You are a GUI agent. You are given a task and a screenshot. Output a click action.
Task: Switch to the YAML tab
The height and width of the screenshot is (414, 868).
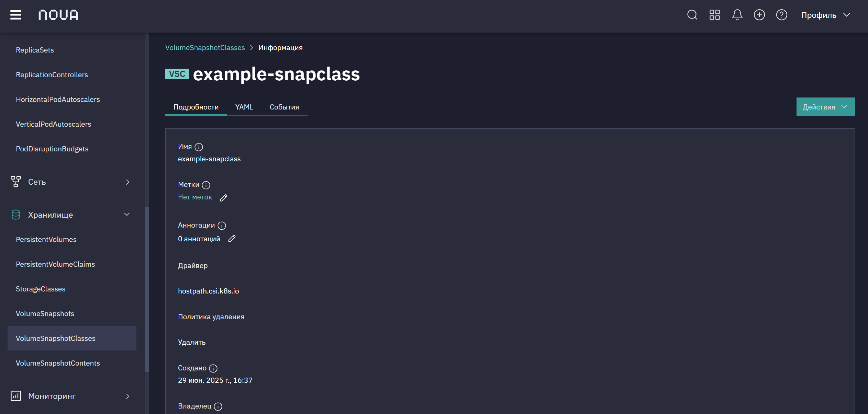pyautogui.click(x=244, y=107)
